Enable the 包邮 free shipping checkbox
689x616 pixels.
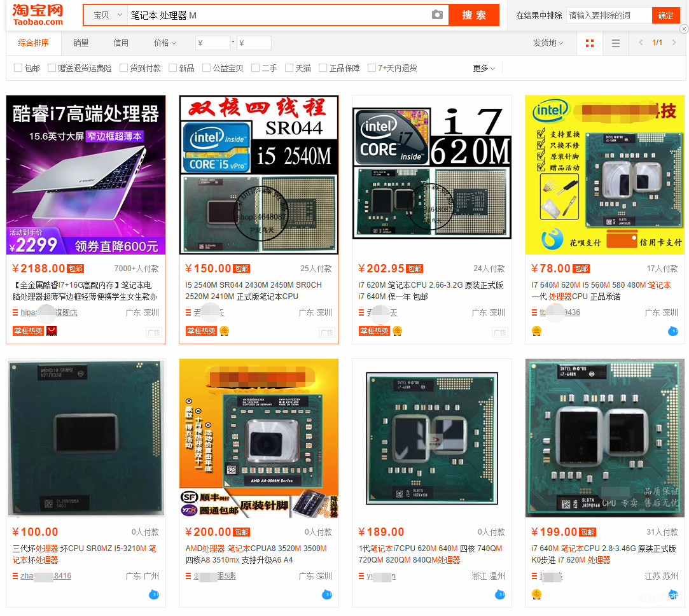coord(18,67)
